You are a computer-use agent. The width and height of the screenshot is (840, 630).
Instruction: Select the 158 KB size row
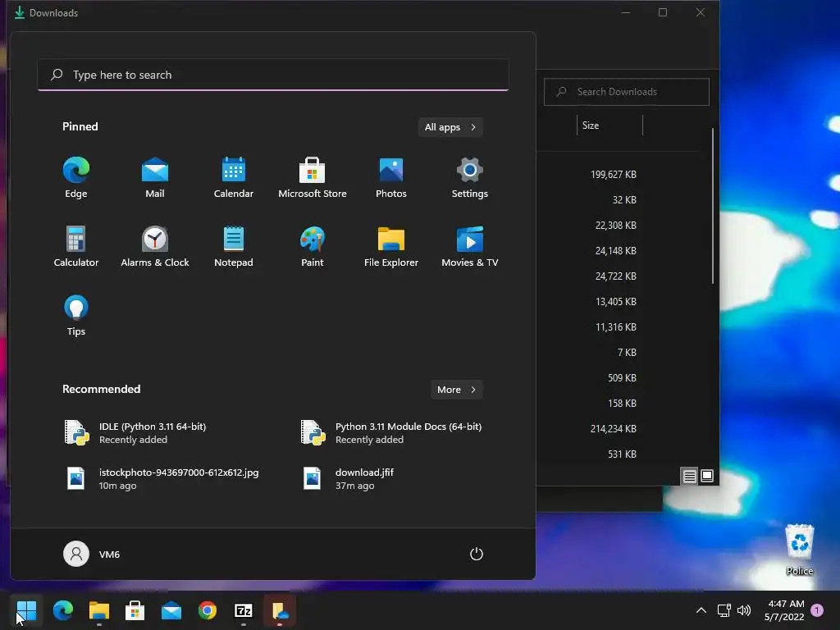(x=622, y=404)
